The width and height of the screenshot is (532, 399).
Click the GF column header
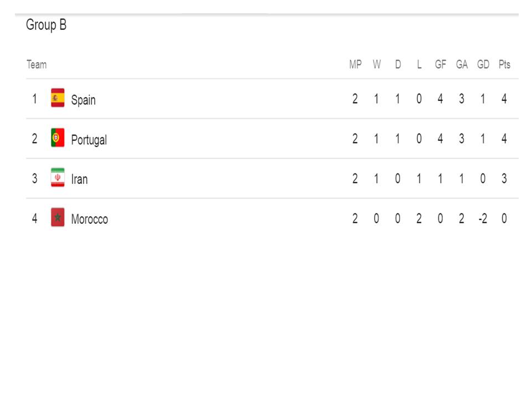tap(441, 64)
